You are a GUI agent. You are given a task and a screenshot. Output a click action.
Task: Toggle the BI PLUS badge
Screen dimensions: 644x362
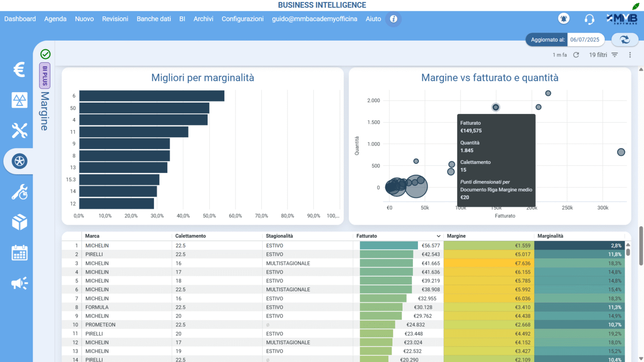point(45,75)
